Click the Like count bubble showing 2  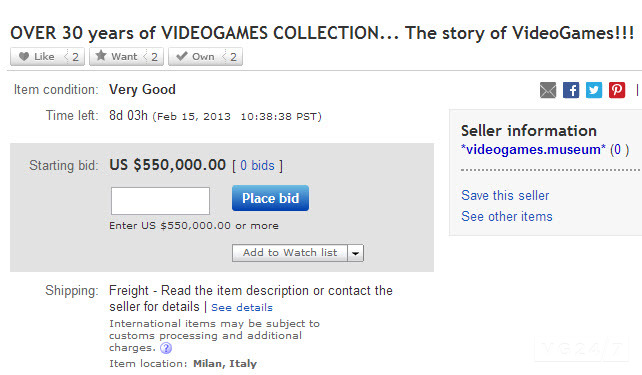[x=75, y=56]
